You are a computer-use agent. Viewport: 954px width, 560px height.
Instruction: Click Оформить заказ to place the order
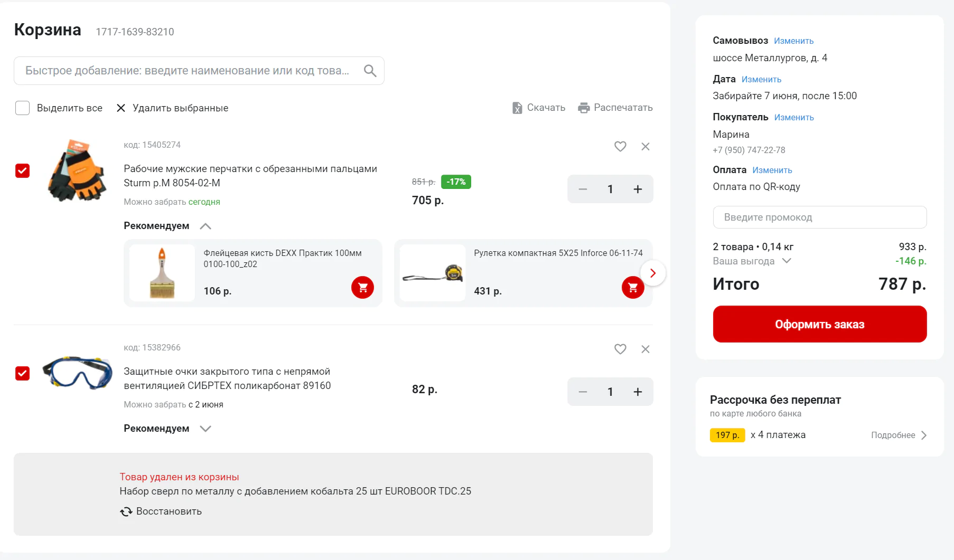tap(819, 324)
